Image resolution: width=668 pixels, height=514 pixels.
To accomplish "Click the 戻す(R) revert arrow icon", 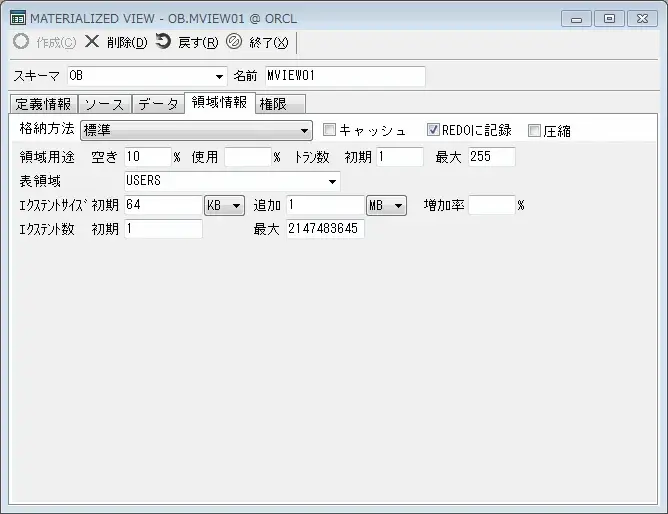I will pos(163,41).
